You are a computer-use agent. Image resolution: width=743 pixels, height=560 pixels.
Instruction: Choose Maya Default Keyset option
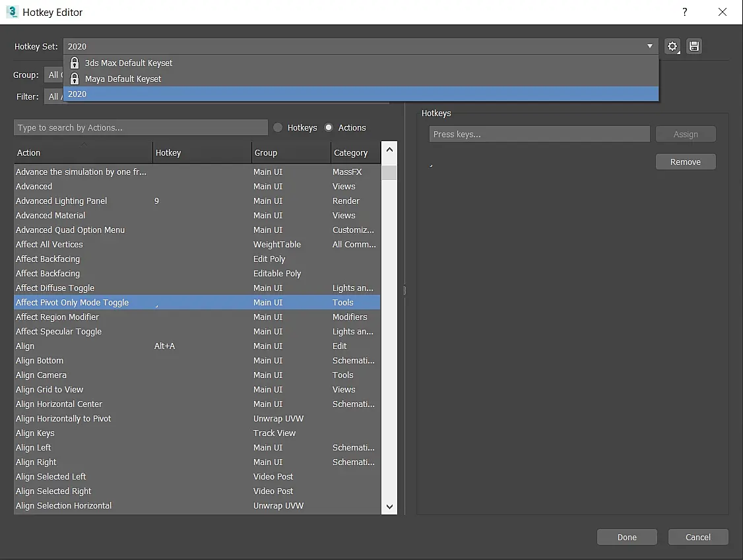360,78
